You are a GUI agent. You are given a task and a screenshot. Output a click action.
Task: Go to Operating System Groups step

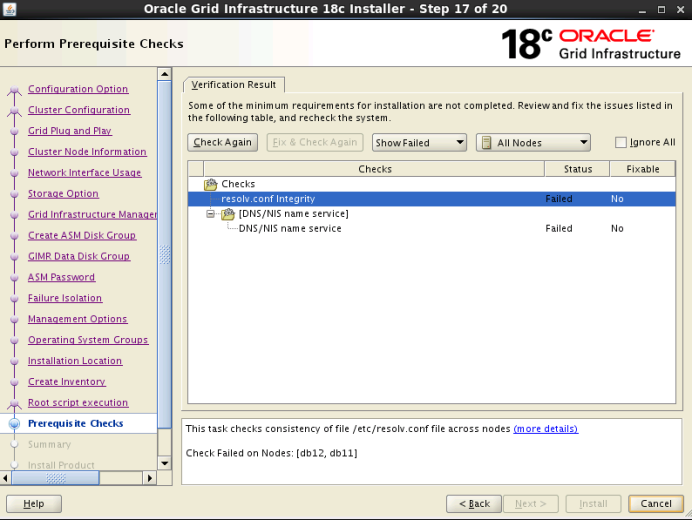point(88,340)
